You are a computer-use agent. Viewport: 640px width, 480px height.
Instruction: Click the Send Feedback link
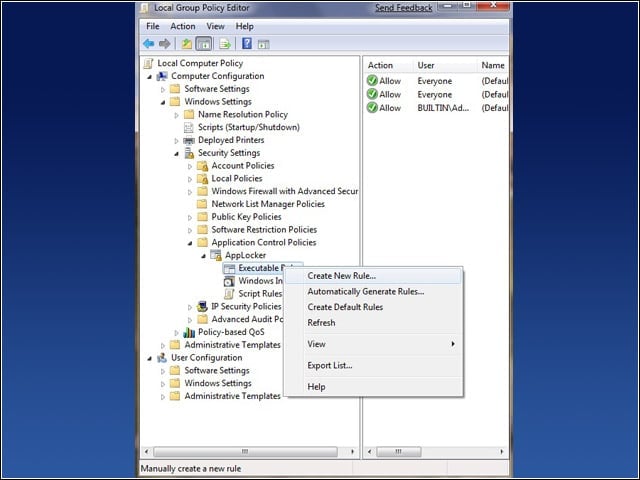[403, 8]
